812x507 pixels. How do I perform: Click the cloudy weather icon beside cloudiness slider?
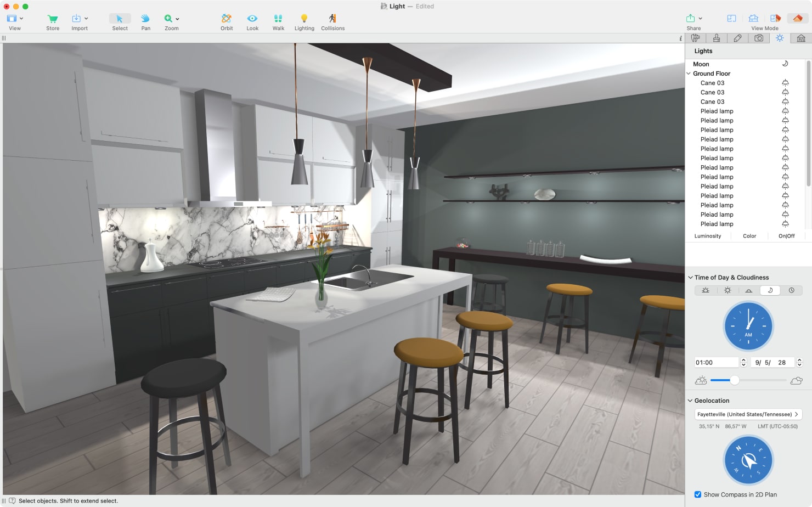coord(797,380)
